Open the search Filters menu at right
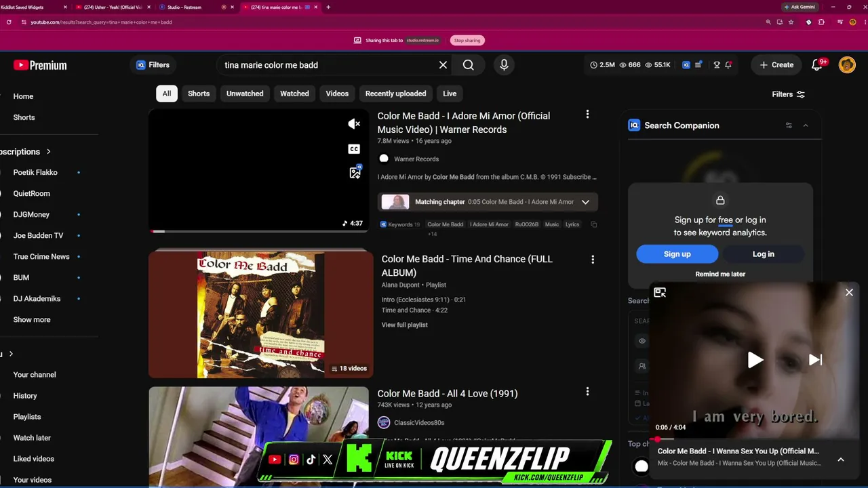868x488 pixels. tap(788, 94)
